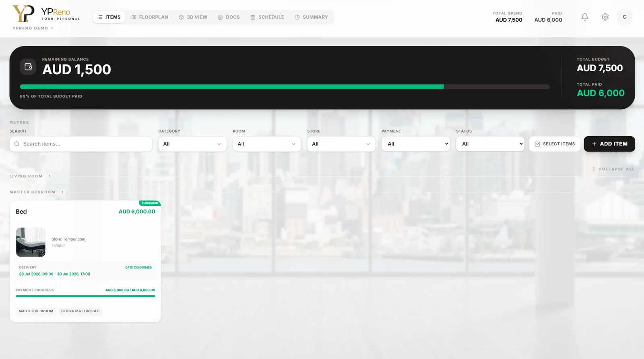Click the Master Bedroom tag chip
Screen dimensions: 644x359
pos(36,311)
